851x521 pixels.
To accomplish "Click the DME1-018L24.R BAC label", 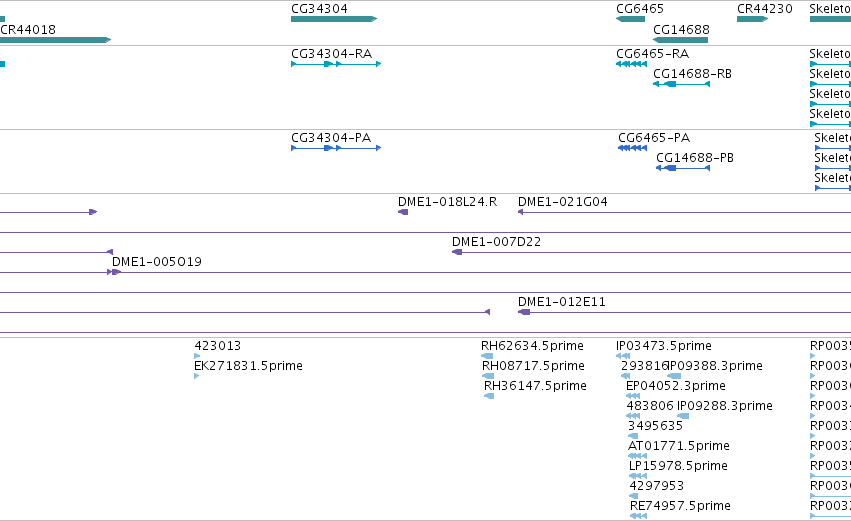I will click(447, 202).
